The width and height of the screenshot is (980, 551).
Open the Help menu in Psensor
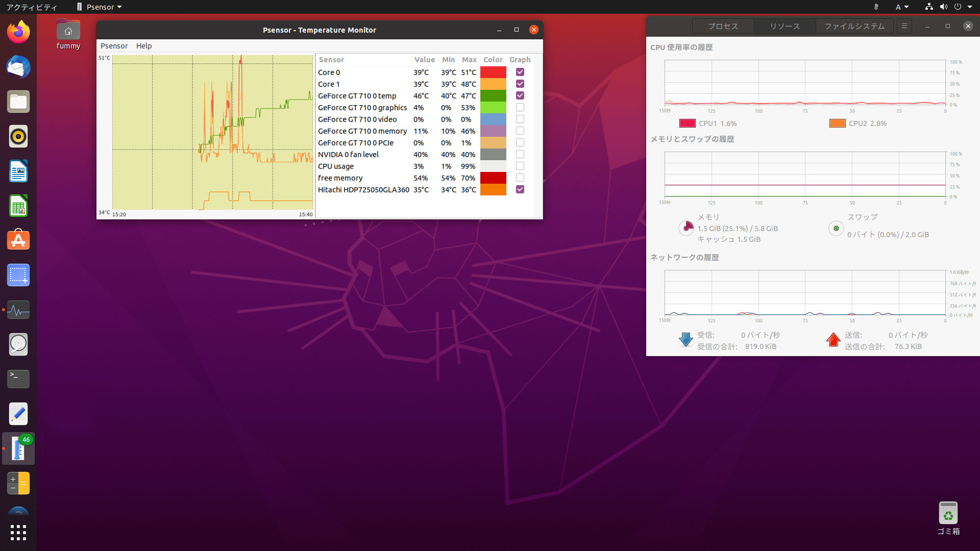(144, 46)
